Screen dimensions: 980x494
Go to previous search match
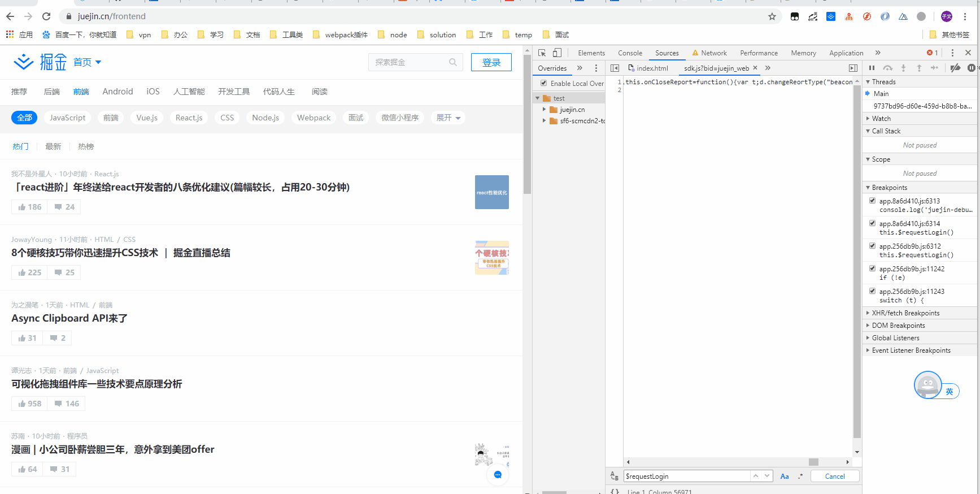click(756, 476)
